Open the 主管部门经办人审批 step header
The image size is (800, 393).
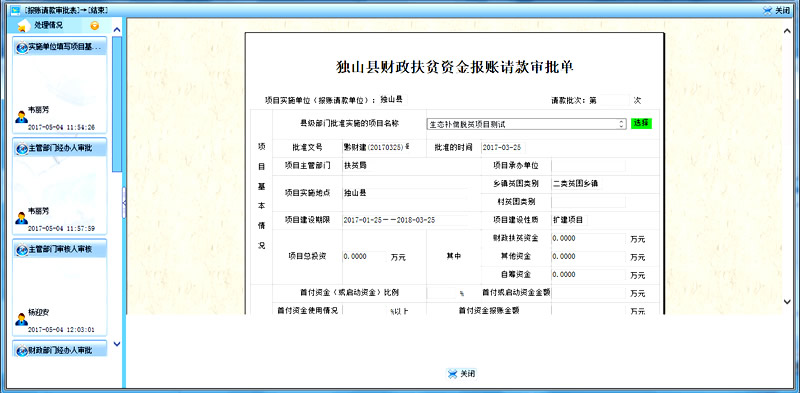60,149
